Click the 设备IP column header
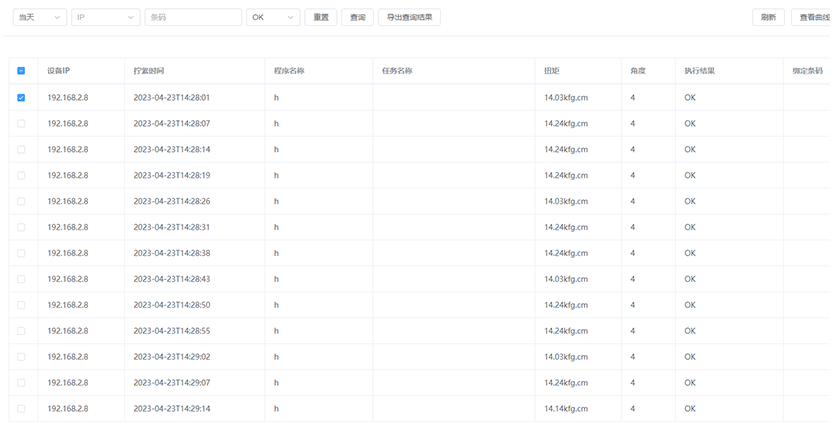837x433 pixels. pyautogui.click(x=58, y=71)
